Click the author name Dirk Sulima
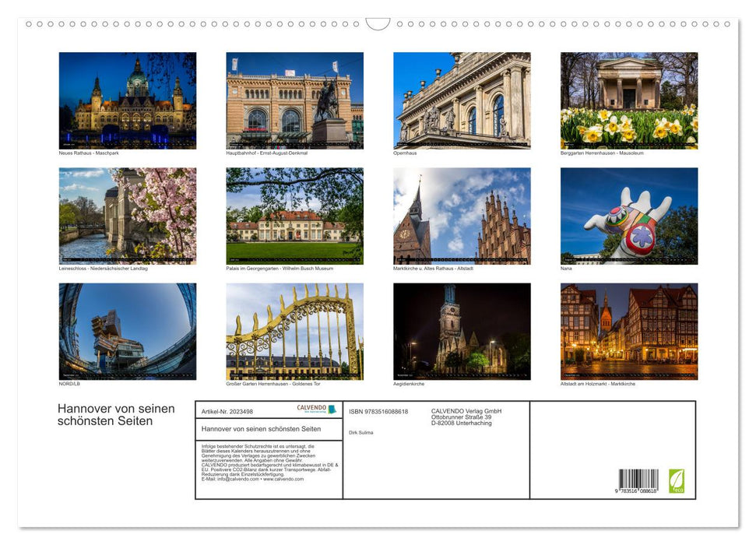 (x=361, y=432)
